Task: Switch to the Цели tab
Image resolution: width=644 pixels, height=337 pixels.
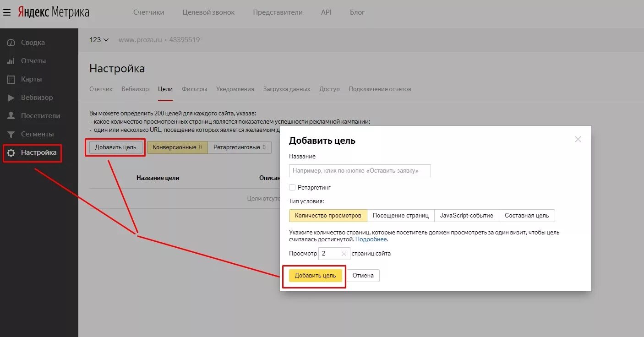Action: click(x=165, y=89)
